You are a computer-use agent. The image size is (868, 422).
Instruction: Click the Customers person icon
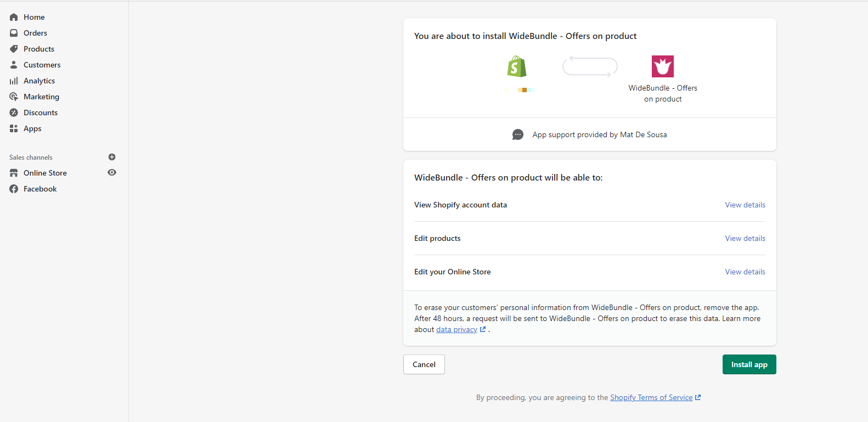pyautogui.click(x=14, y=65)
